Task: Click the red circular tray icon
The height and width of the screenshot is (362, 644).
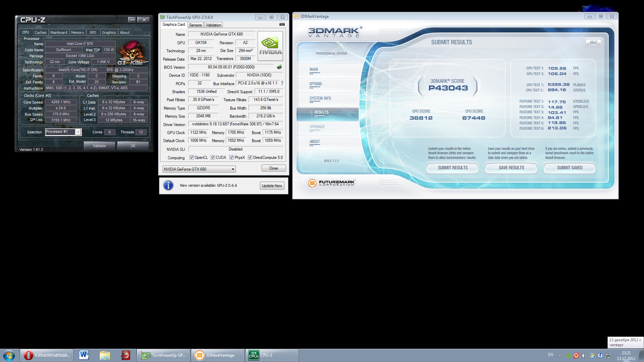Action: pyautogui.click(x=576, y=356)
